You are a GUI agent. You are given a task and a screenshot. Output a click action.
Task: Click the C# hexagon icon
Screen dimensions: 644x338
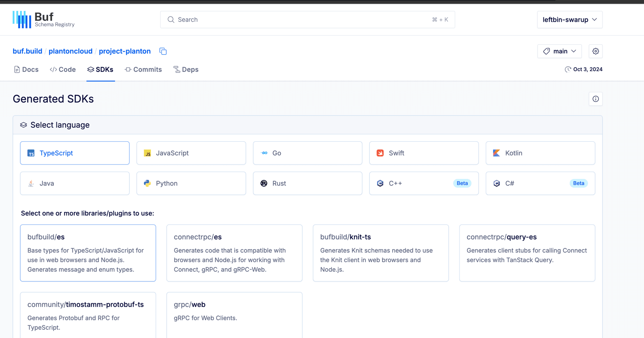pos(496,183)
